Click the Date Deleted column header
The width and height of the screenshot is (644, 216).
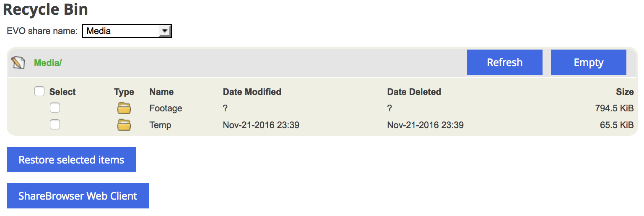(414, 92)
